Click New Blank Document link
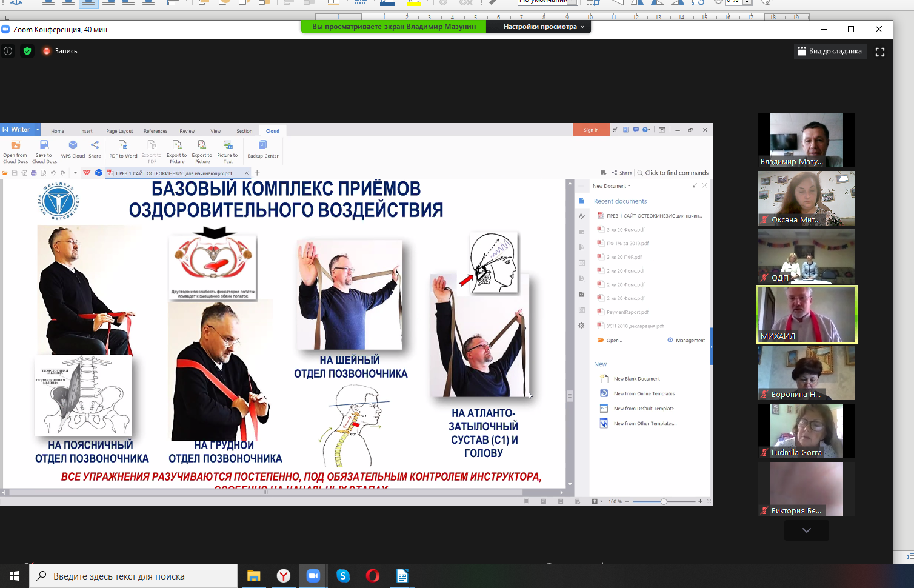Screen dimensions: 914x588 click(x=636, y=379)
